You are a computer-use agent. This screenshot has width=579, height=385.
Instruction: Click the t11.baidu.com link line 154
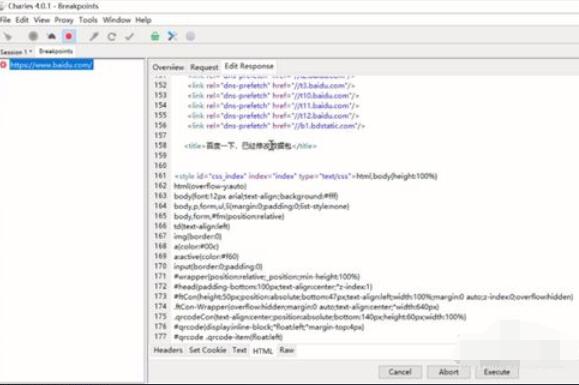(x=273, y=106)
